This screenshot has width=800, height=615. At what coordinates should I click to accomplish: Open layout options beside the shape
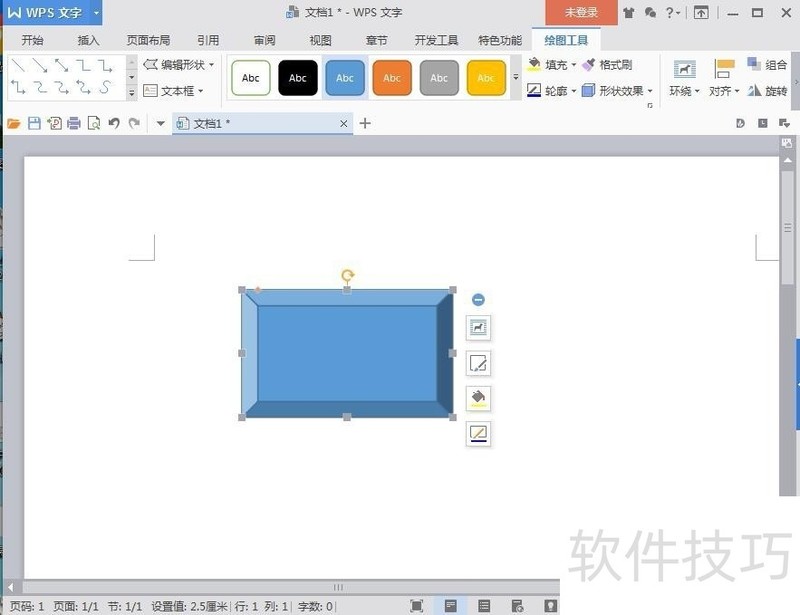click(x=478, y=328)
